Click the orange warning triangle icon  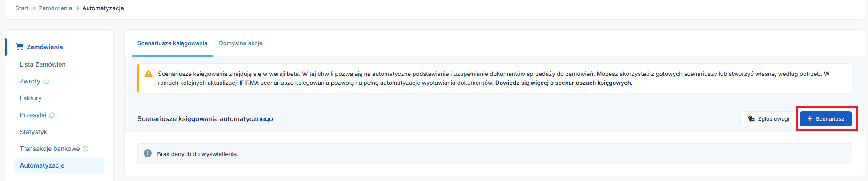point(149,74)
